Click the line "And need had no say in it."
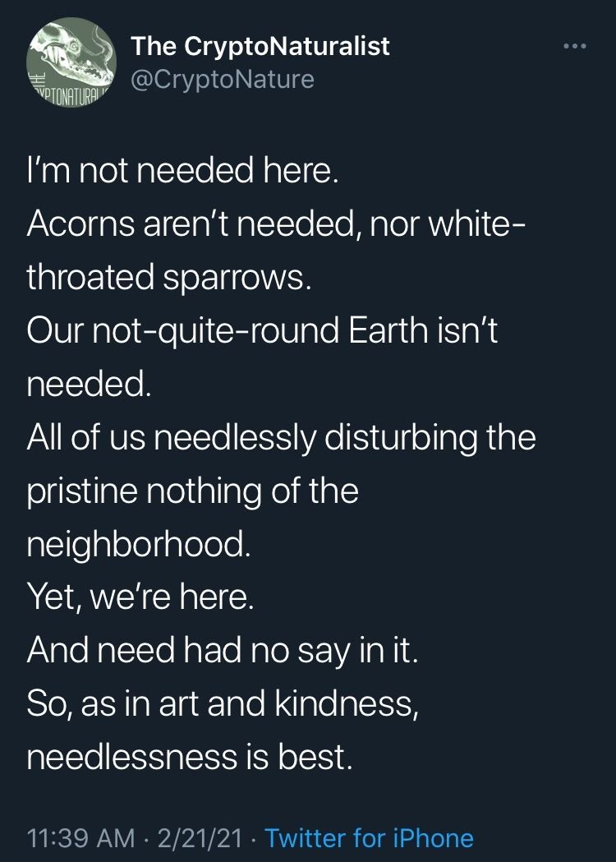 coord(223,650)
